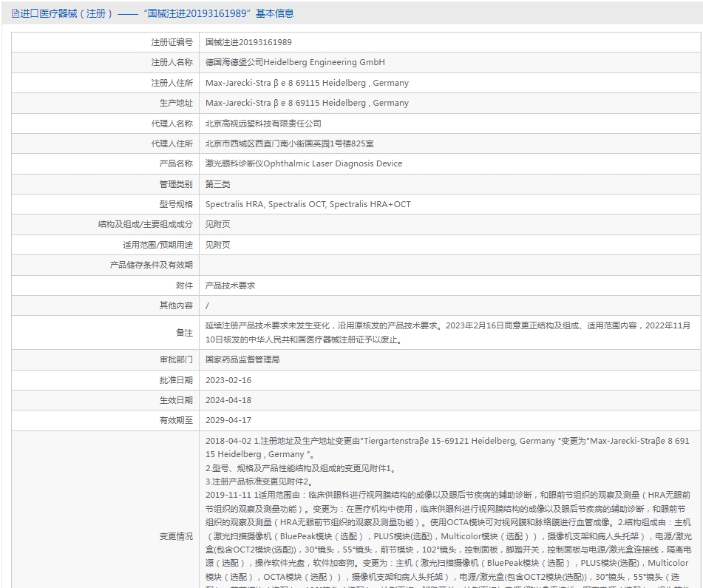Click the document icon in the page header
The height and width of the screenshot is (588, 703).
16,13
